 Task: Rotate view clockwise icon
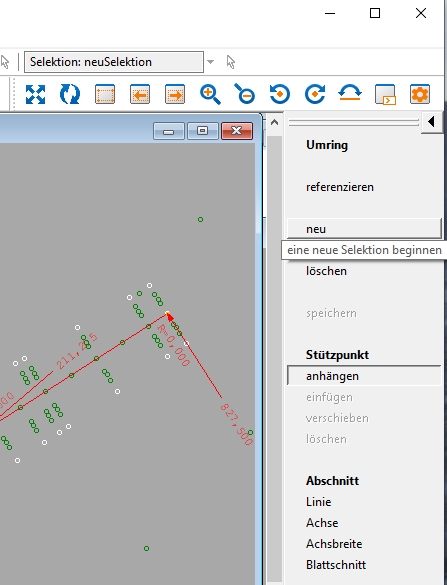(315, 94)
